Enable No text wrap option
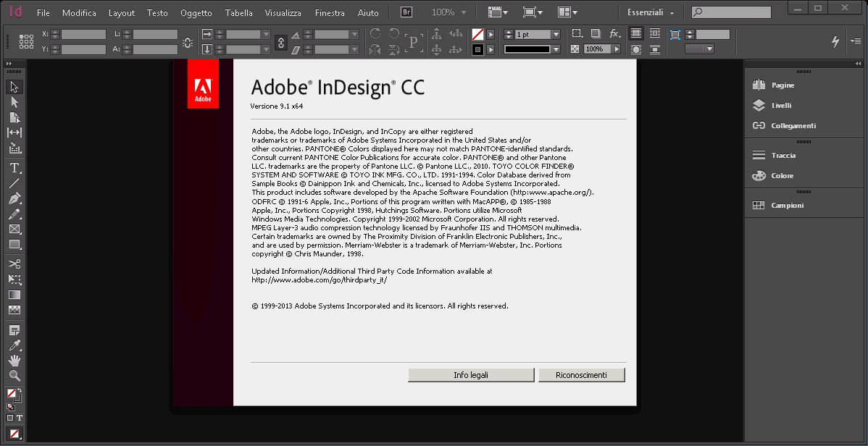The height and width of the screenshot is (446, 868). (x=636, y=34)
